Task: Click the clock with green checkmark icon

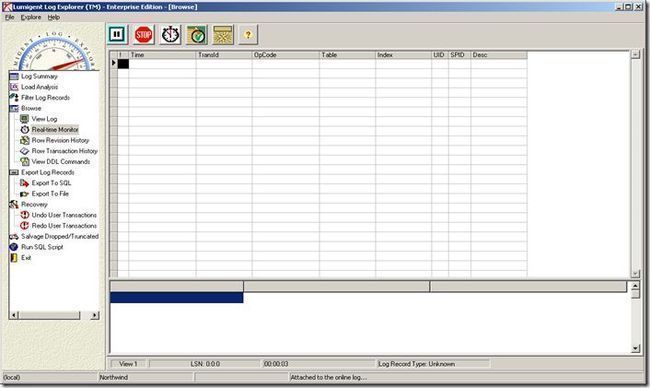Action: tap(197, 35)
